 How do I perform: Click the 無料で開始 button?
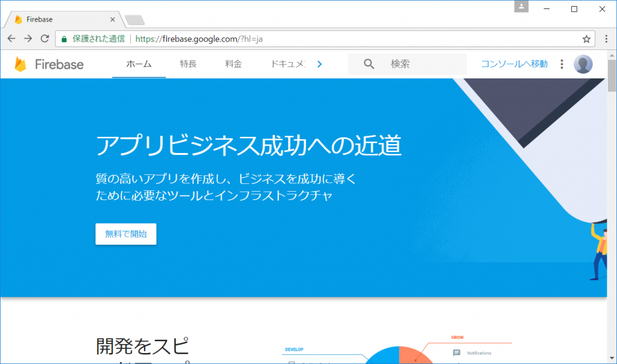[x=125, y=234]
